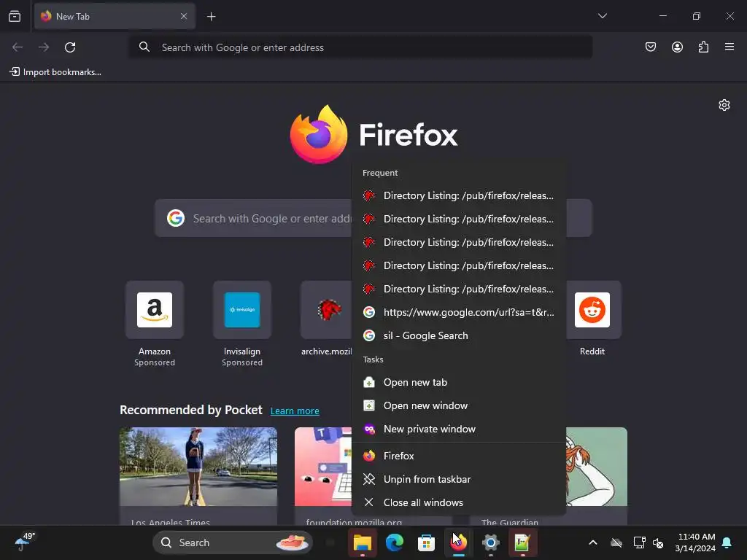The image size is (747, 560).
Task: Open a new tab with plus button
Action: pos(211,17)
